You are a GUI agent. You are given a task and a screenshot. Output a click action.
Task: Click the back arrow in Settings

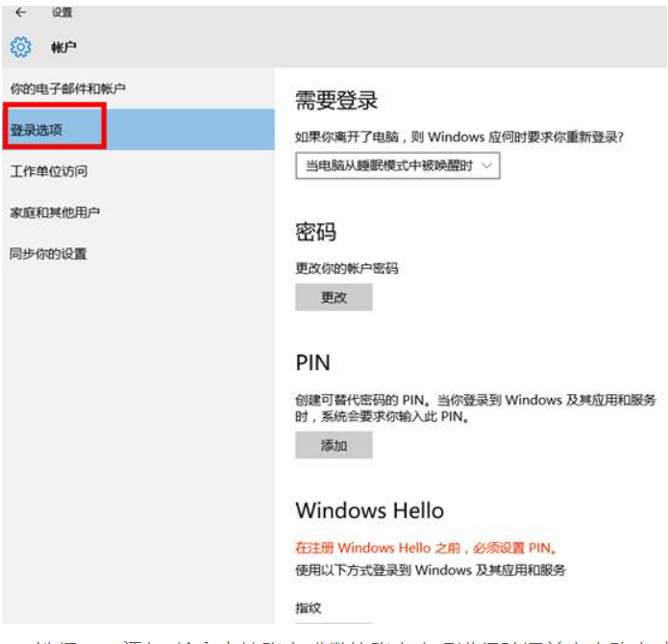coord(20,12)
